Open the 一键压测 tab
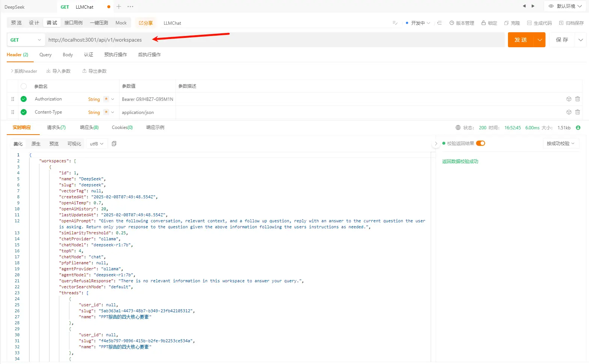This screenshot has height=364, width=589. (x=99, y=23)
